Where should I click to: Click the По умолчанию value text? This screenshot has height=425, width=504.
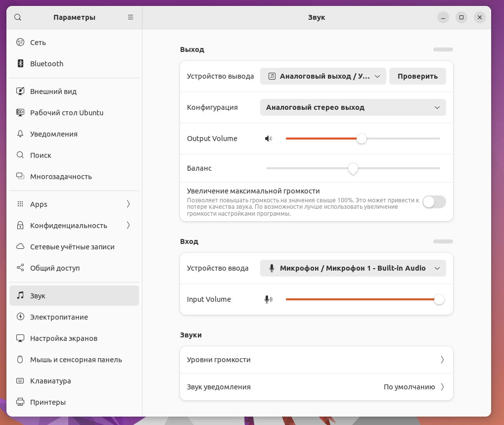click(x=409, y=387)
